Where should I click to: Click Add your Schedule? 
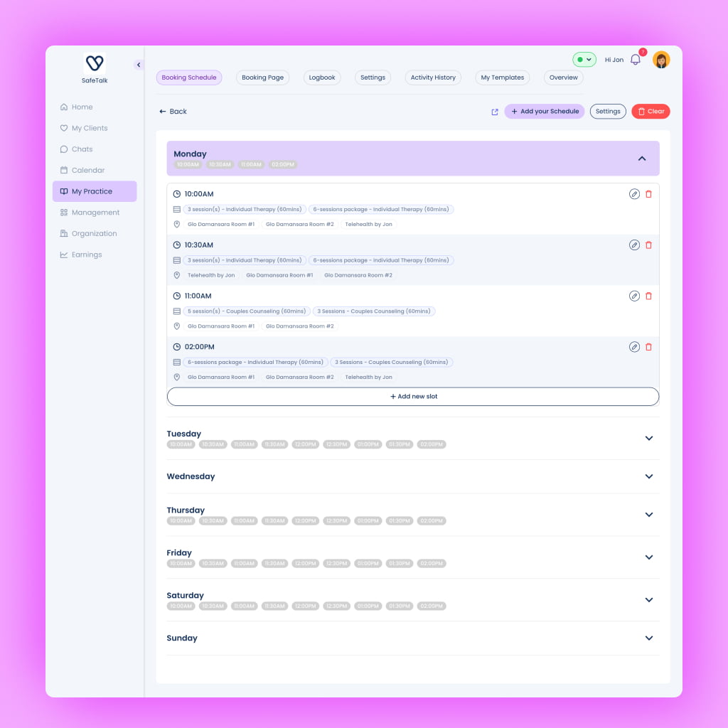tap(544, 112)
